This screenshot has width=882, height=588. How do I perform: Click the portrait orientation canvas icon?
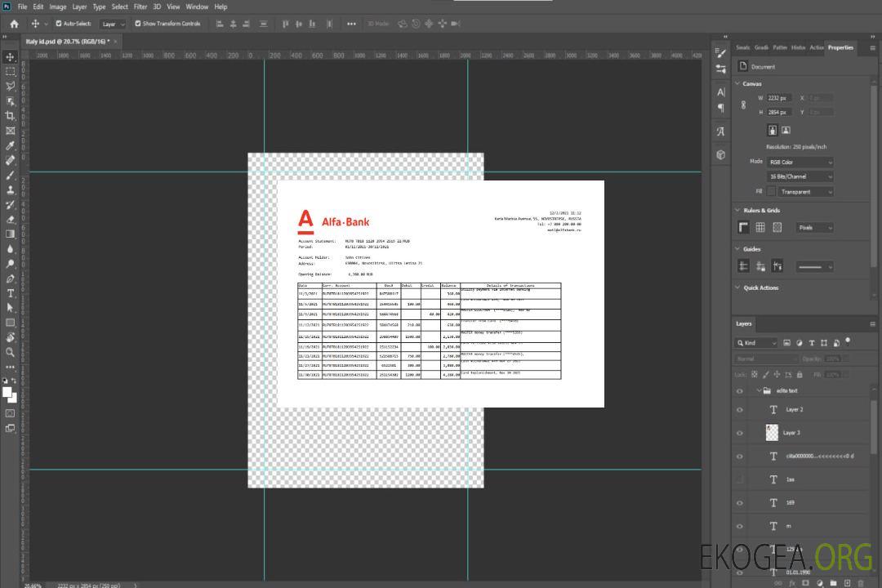click(772, 130)
